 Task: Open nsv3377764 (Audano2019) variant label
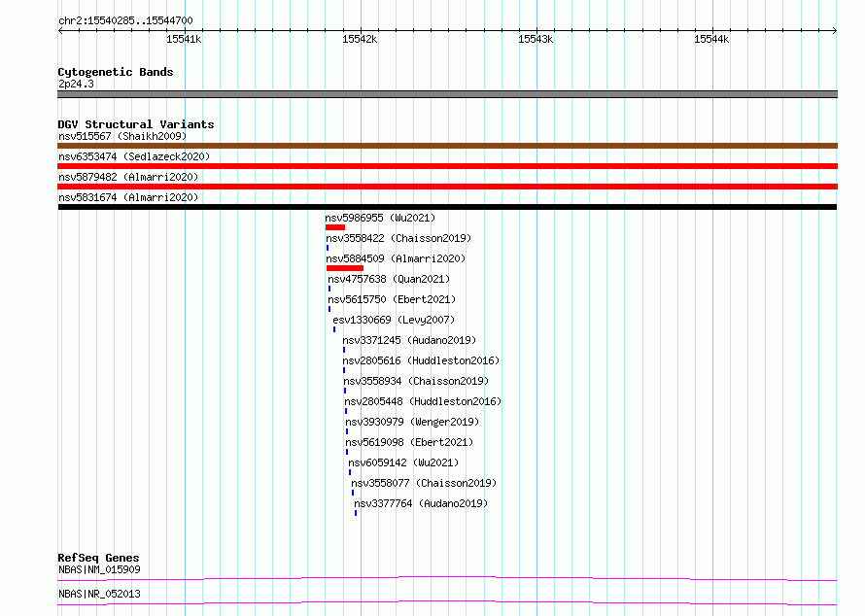click(x=421, y=503)
